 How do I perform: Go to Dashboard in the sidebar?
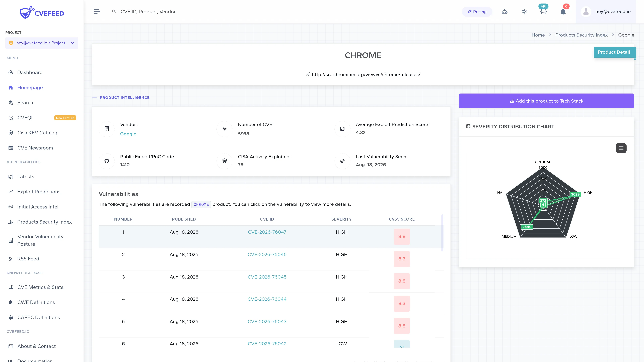pyautogui.click(x=30, y=72)
